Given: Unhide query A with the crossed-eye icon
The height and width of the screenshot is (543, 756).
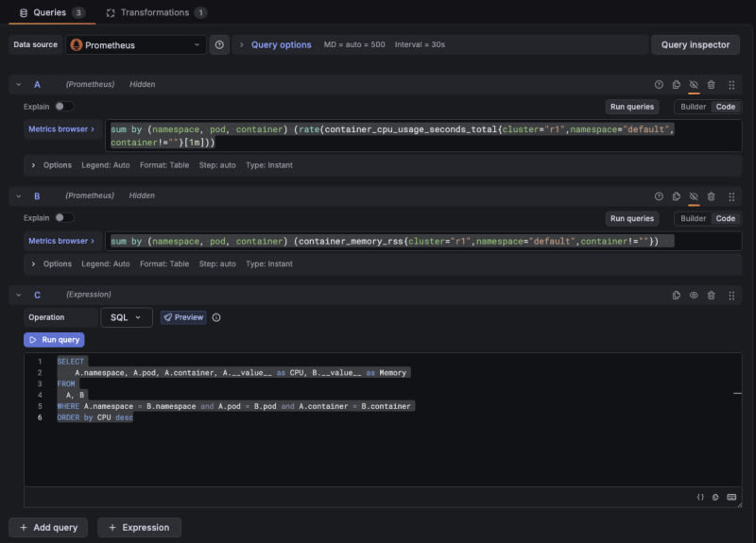Looking at the screenshot, I should (x=694, y=85).
